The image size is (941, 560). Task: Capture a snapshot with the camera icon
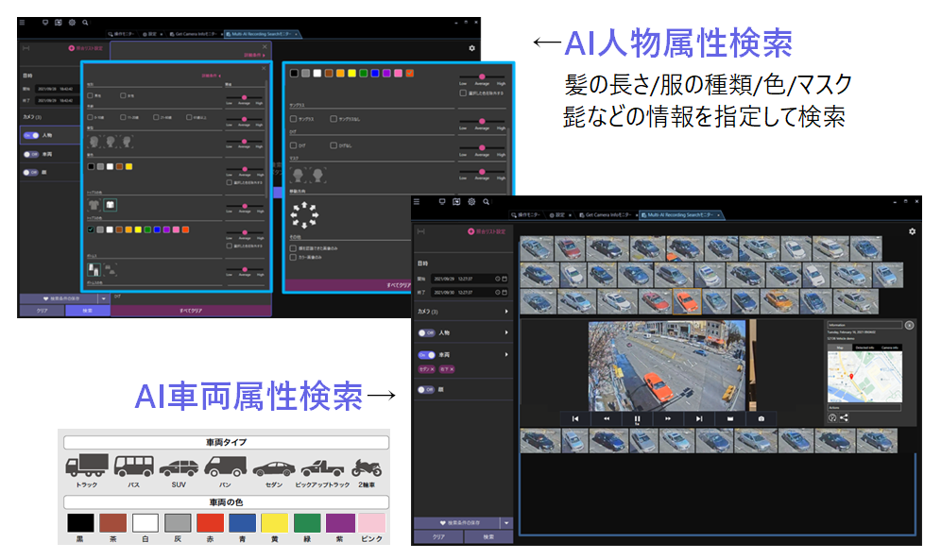point(761,417)
